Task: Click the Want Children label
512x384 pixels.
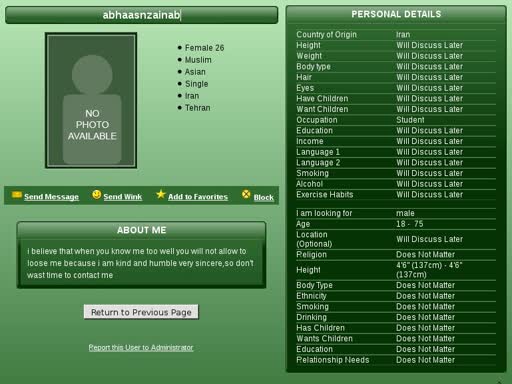Action: [x=322, y=109]
